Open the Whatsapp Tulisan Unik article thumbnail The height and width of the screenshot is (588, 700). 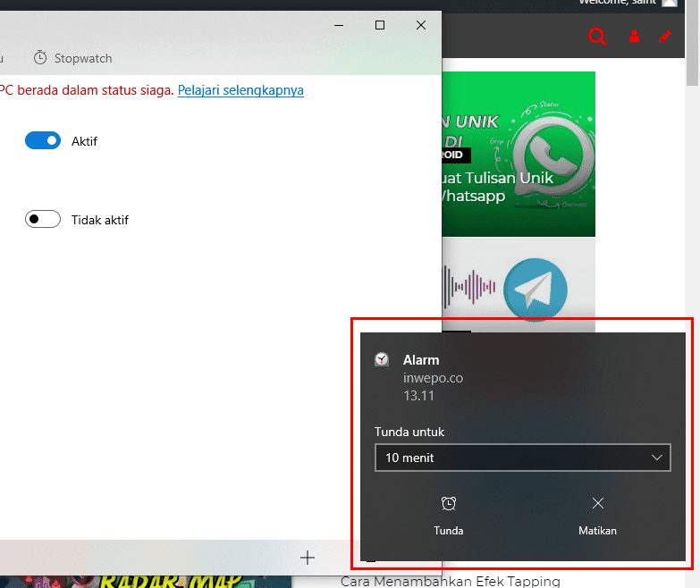[519, 154]
